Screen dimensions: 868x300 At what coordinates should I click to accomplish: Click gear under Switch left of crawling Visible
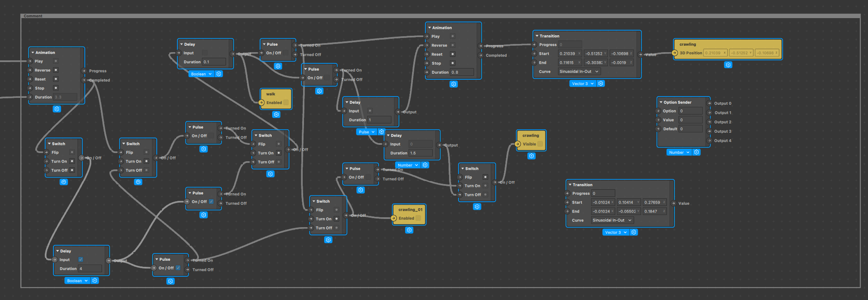coord(477,207)
